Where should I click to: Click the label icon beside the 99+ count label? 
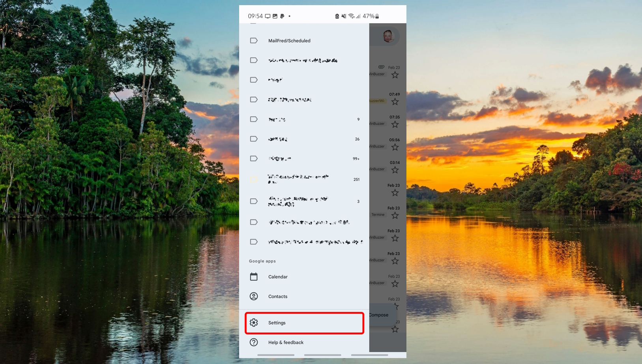(254, 159)
